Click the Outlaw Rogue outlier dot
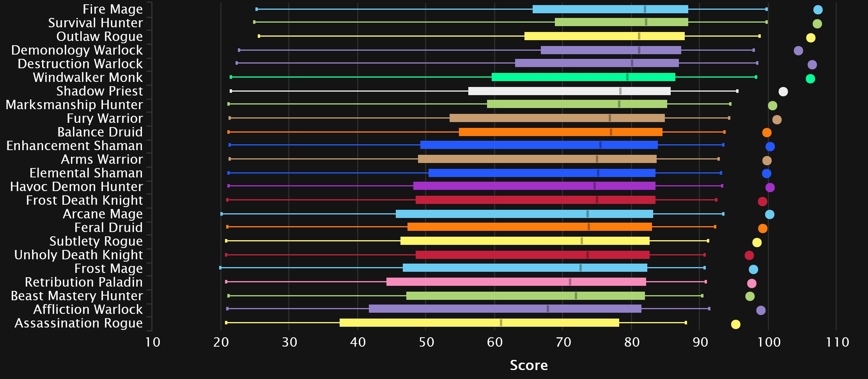Viewport: 868px width, 379px height. (x=811, y=38)
